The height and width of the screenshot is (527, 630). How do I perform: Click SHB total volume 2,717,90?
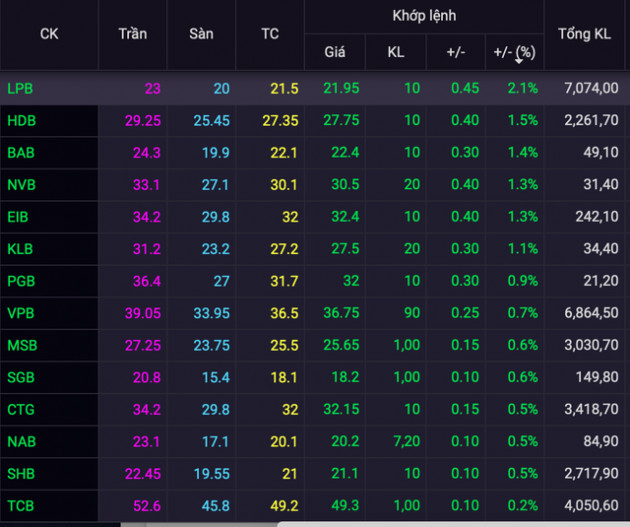591,474
